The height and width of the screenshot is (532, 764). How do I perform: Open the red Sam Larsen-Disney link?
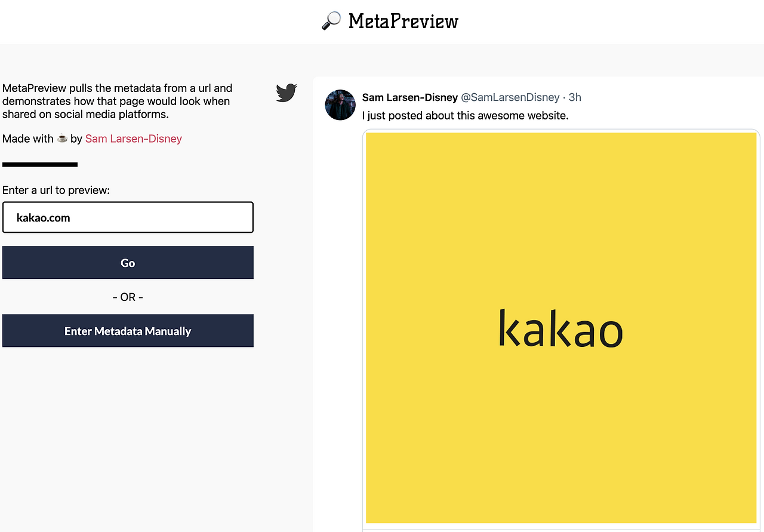pos(134,139)
